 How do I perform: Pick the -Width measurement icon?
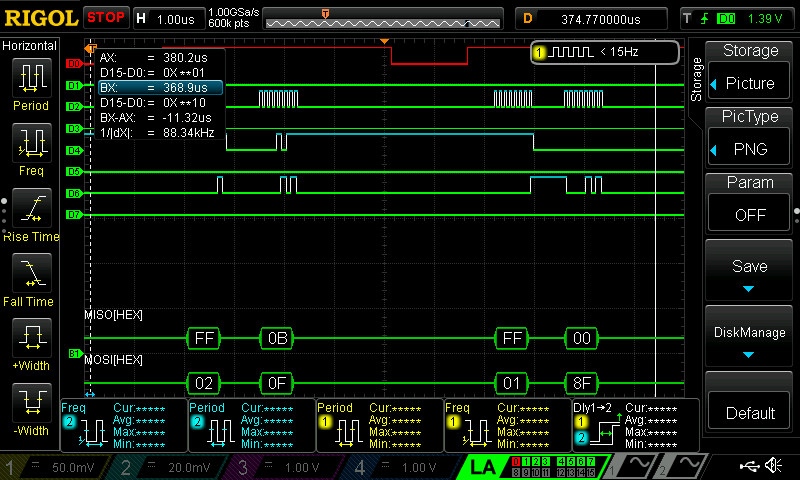(31, 402)
